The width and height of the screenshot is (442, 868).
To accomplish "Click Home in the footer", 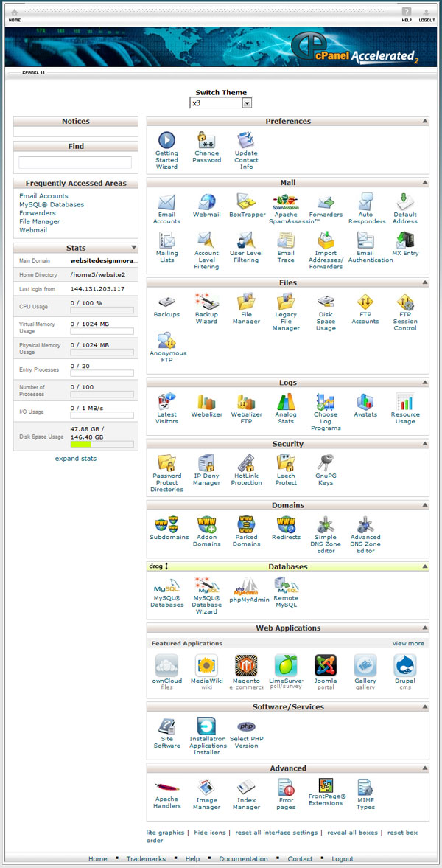I will [98, 858].
